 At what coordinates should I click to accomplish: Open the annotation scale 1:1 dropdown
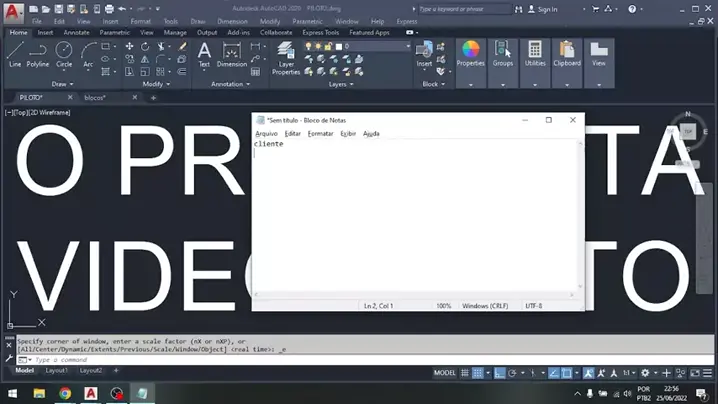point(628,373)
